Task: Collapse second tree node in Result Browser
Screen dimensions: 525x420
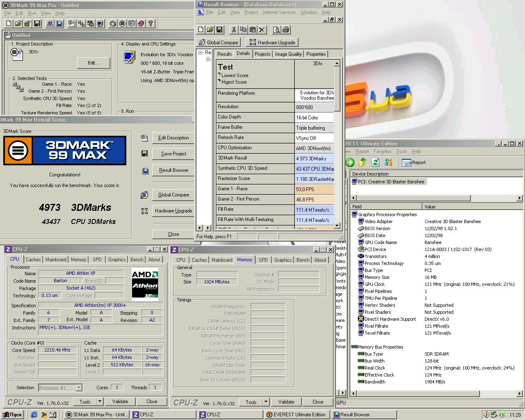Action: (x=208, y=59)
